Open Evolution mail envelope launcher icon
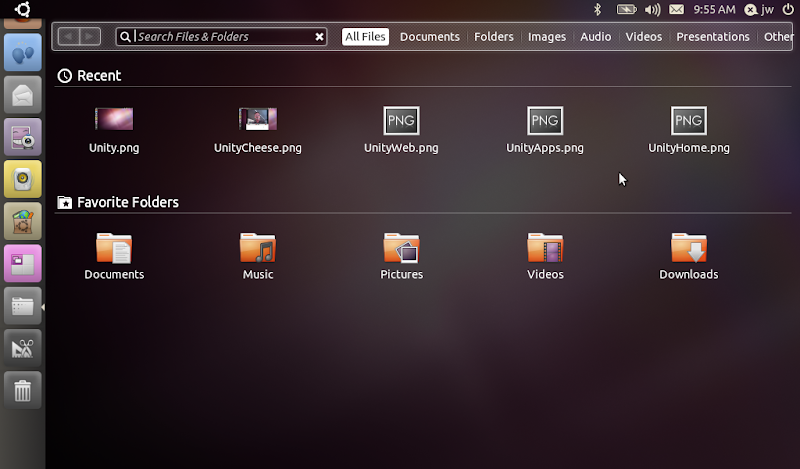Viewport: 800px width, 469px height. tap(23, 95)
